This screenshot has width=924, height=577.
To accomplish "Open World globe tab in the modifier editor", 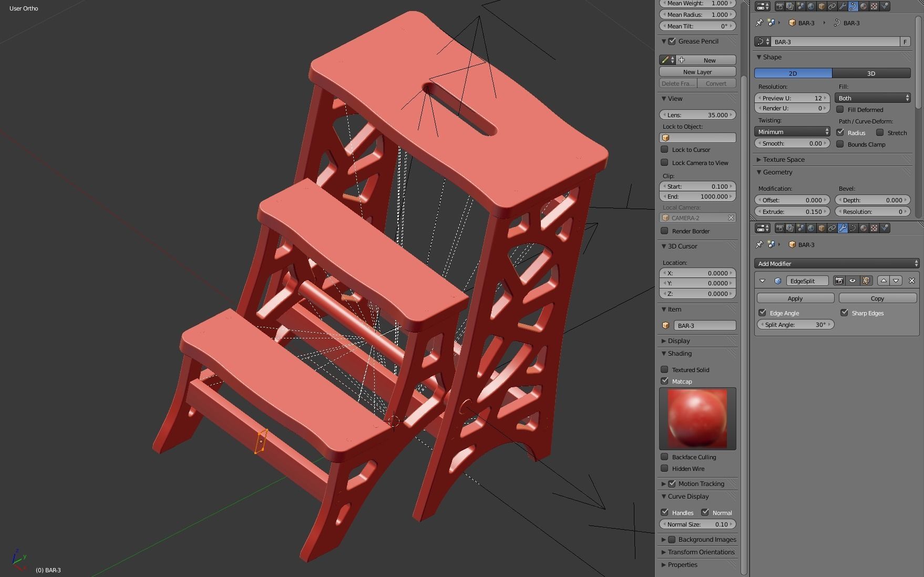I will pos(811,228).
